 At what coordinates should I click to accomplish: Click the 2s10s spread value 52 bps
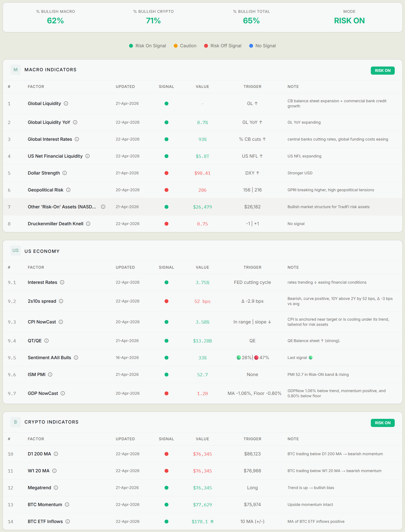pos(203,301)
